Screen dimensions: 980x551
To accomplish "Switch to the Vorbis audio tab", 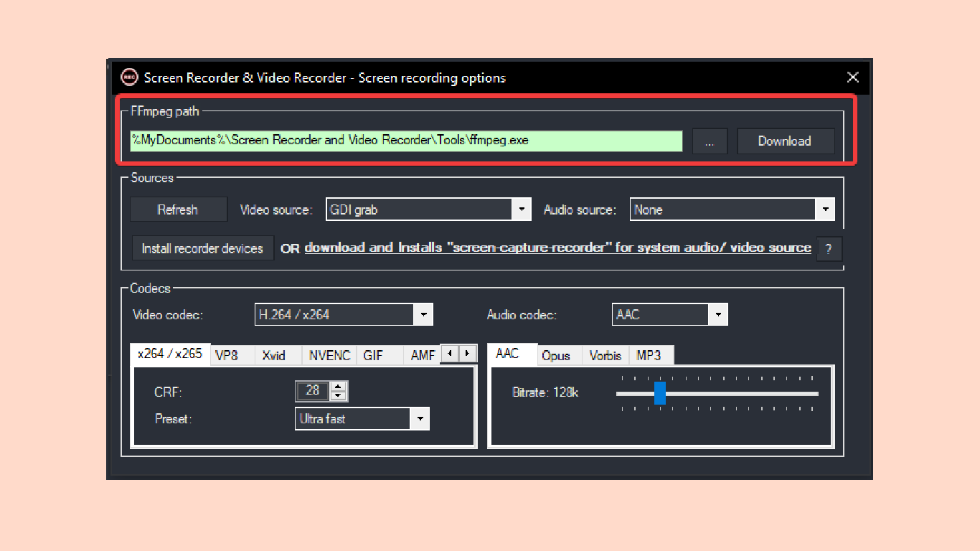I will pyautogui.click(x=605, y=355).
